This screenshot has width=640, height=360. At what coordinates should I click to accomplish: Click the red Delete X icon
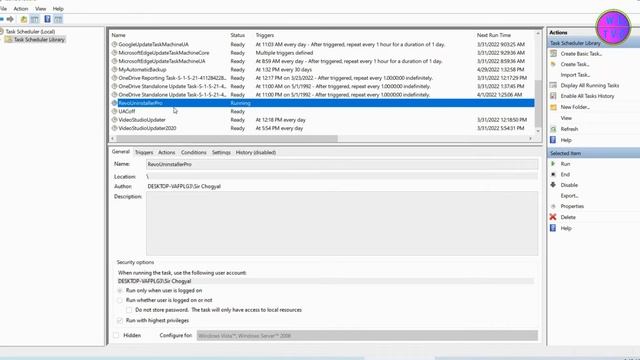(x=553, y=217)
